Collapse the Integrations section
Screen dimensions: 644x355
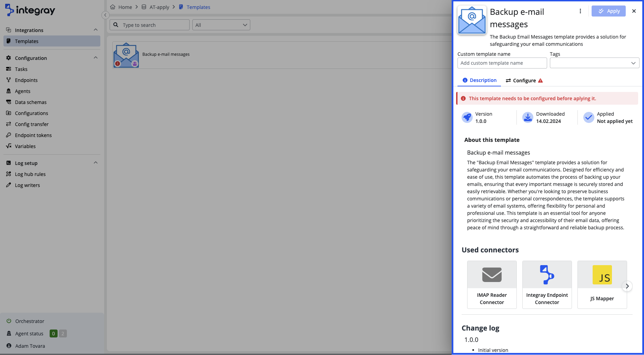95,30
